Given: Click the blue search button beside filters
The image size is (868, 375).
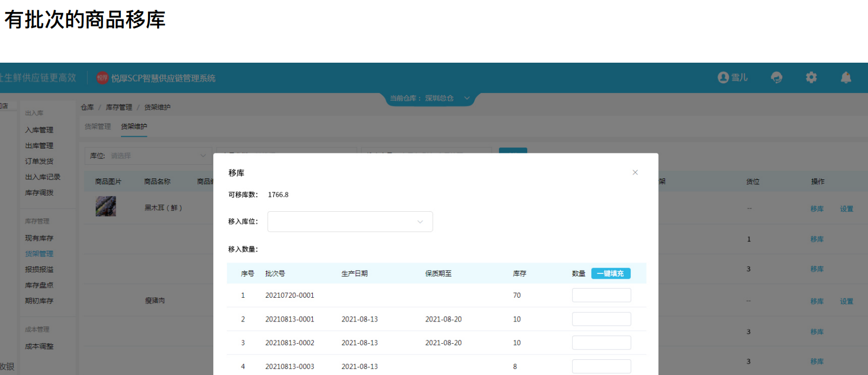Looking at the screenshot, I should 513,151.
